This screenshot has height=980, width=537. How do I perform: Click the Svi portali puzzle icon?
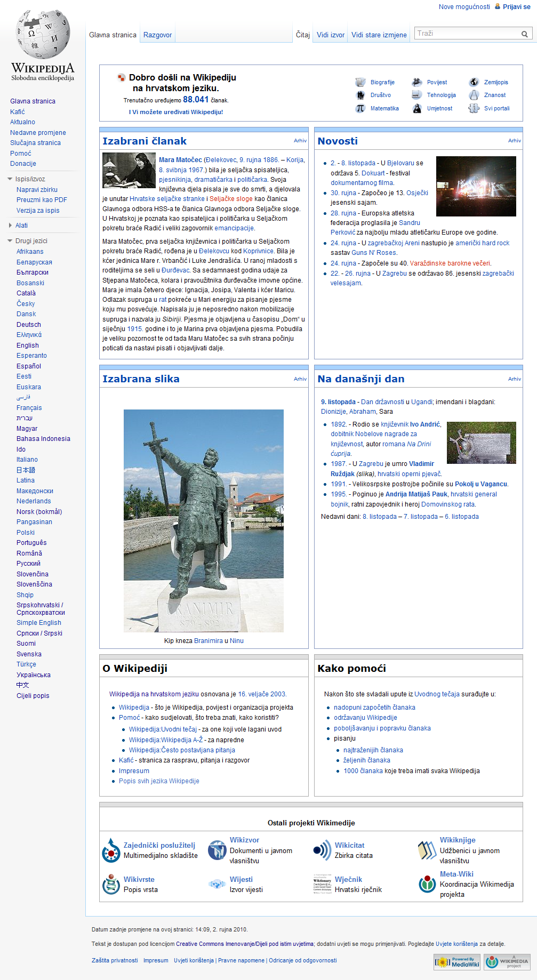474,108
